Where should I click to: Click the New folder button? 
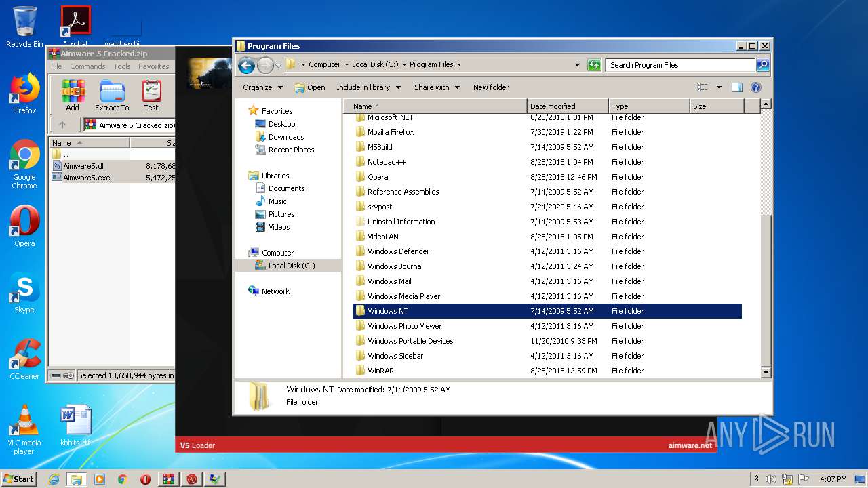tap(491, 87)
